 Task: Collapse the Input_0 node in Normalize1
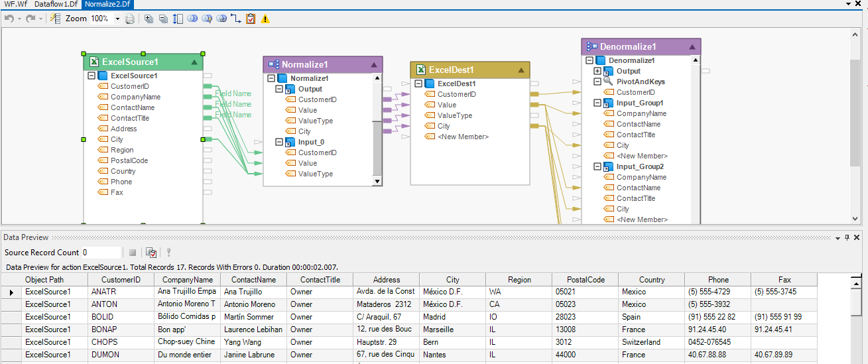click(x=279, y=142)
